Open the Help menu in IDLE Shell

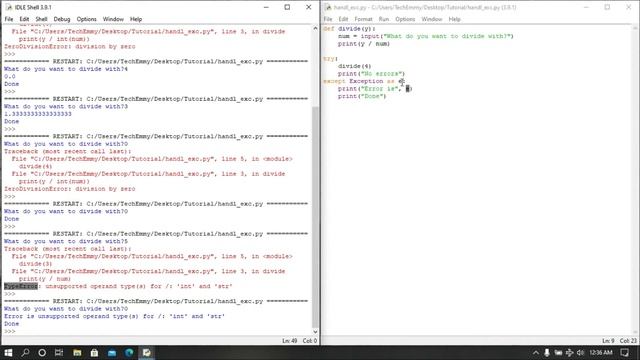[136, 19]
